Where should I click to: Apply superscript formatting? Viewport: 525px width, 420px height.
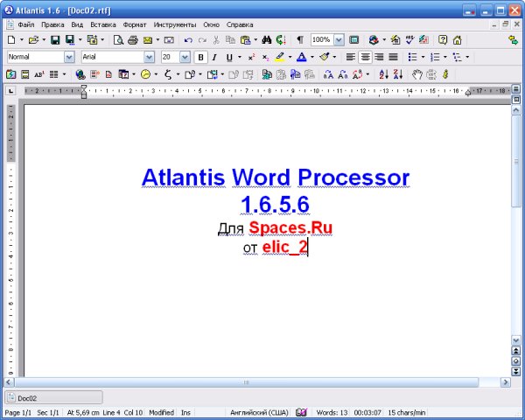(x=251, y=57)
